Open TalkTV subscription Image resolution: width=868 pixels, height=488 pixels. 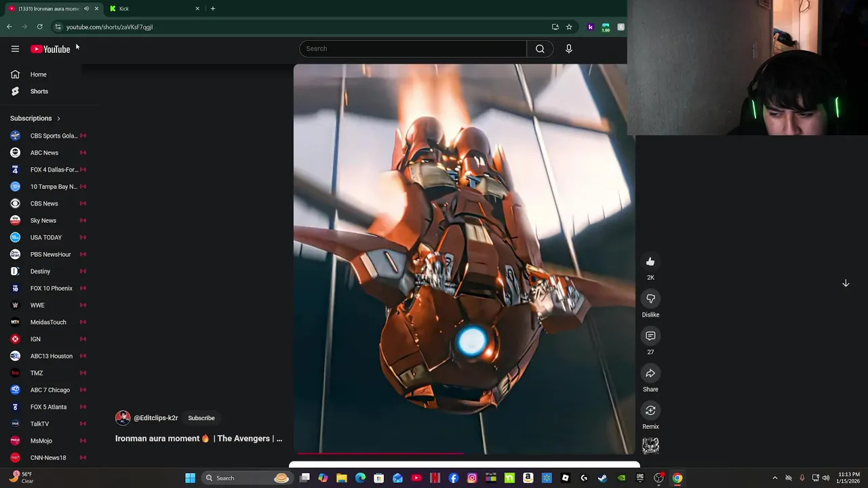click(x=49, y=424)
